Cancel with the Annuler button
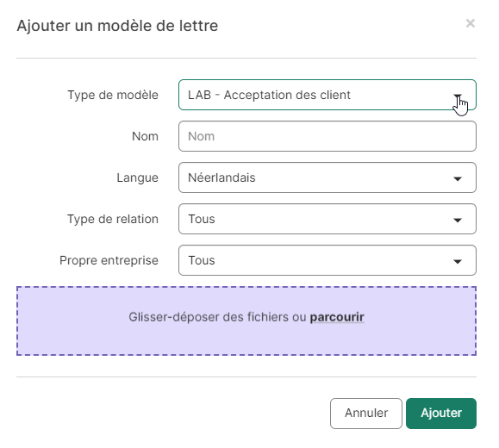The height and width of the screenshot is (448, 499). (366, 414)
